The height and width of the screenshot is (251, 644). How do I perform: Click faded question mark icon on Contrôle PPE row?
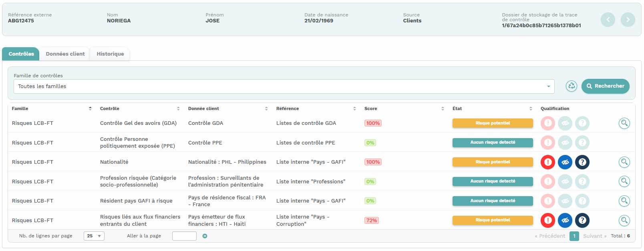pos(582,143)
